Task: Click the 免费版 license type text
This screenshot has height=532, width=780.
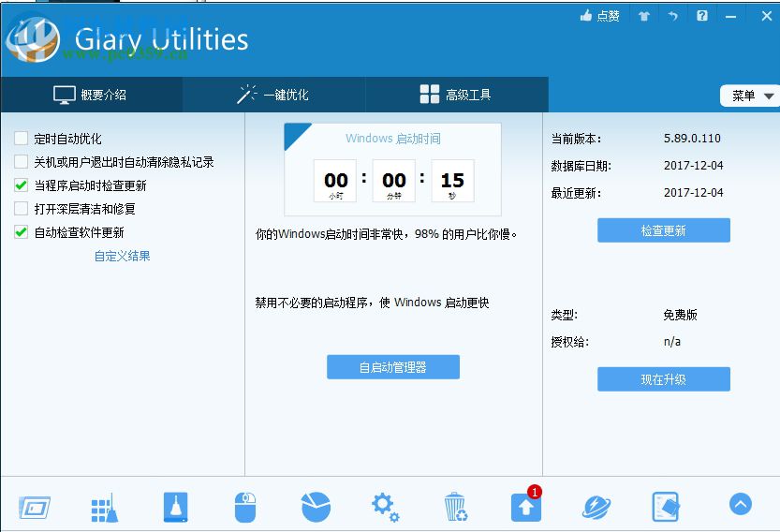Action: point(680,315)
